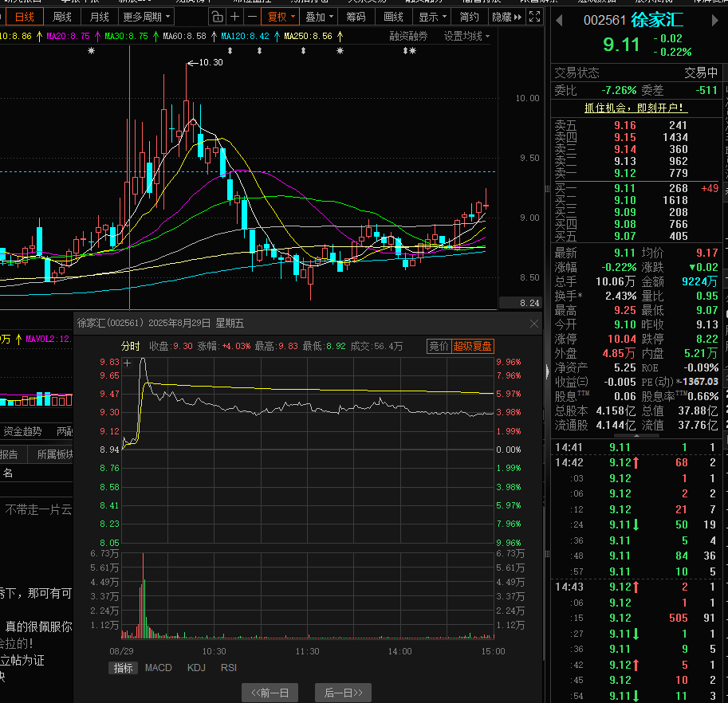Click the 后一日>> next day button
Image resolution: width=728 pixels, height=703 pixels.
click(x=343, y=693)
